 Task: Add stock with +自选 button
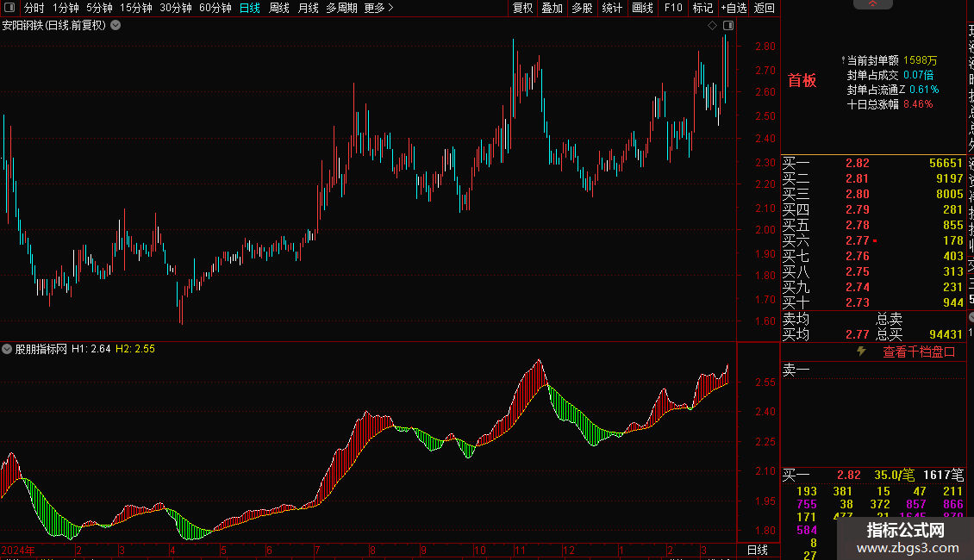[734, 8]
